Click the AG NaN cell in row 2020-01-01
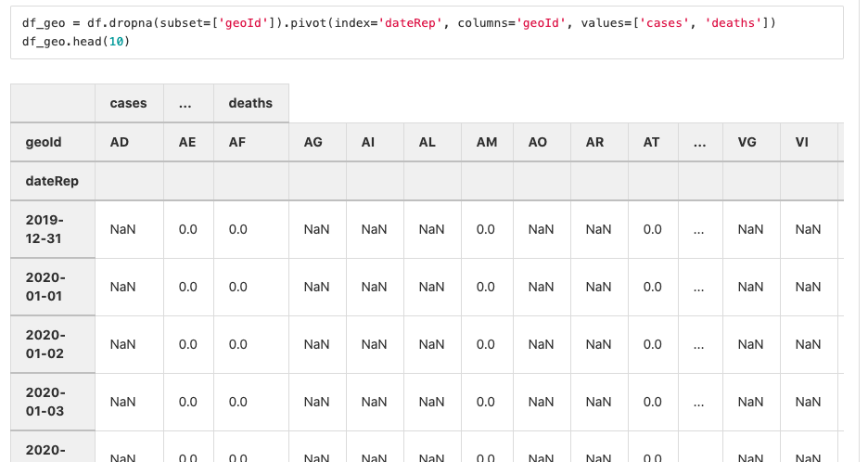868x462 pixels. click(x=317, y=287)
